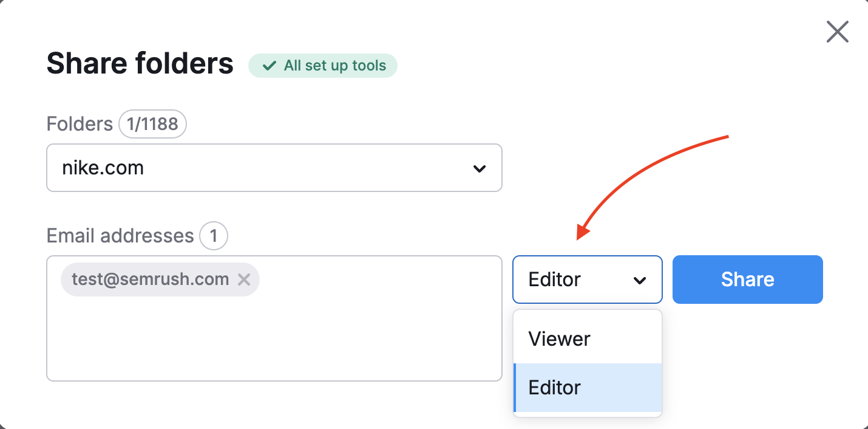Click the All set up tools badge
Viewport: 868px width, 429px height.
click(323, 66)
